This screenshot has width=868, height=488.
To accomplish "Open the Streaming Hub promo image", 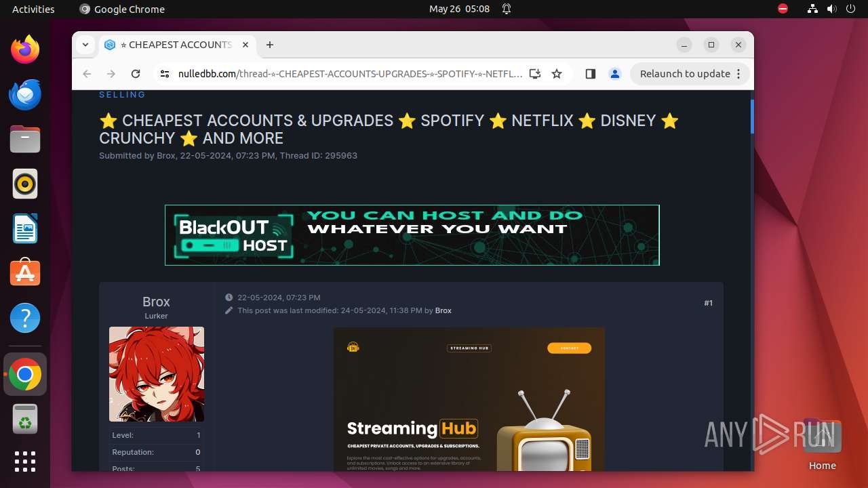I will coord(469,399).
